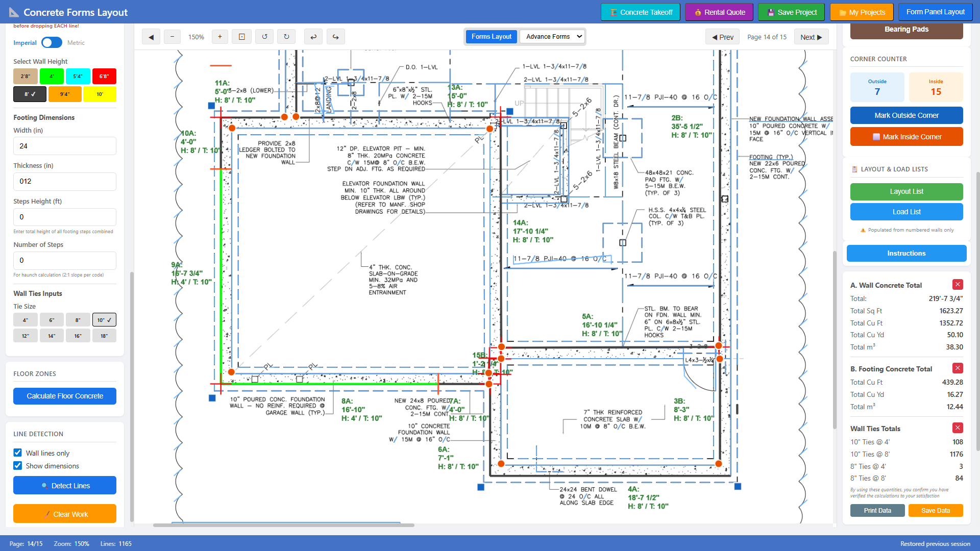Select the cyan 5'4" wall height
Screen dimensions: 980x551
(x=78, y=77)
